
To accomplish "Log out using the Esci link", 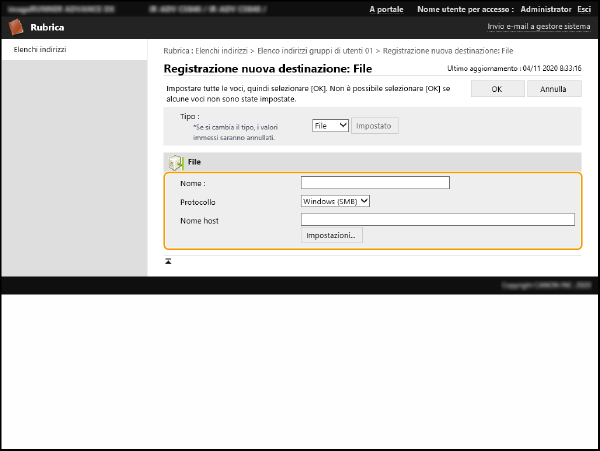I will (x=584, y=8).
